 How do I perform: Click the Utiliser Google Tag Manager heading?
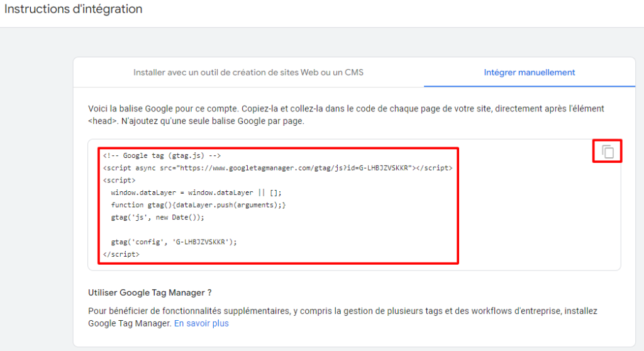150,292
